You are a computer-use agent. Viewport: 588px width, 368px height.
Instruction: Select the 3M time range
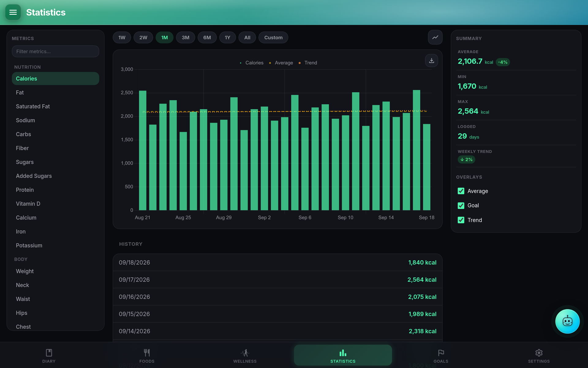click(x=185, y=37)
